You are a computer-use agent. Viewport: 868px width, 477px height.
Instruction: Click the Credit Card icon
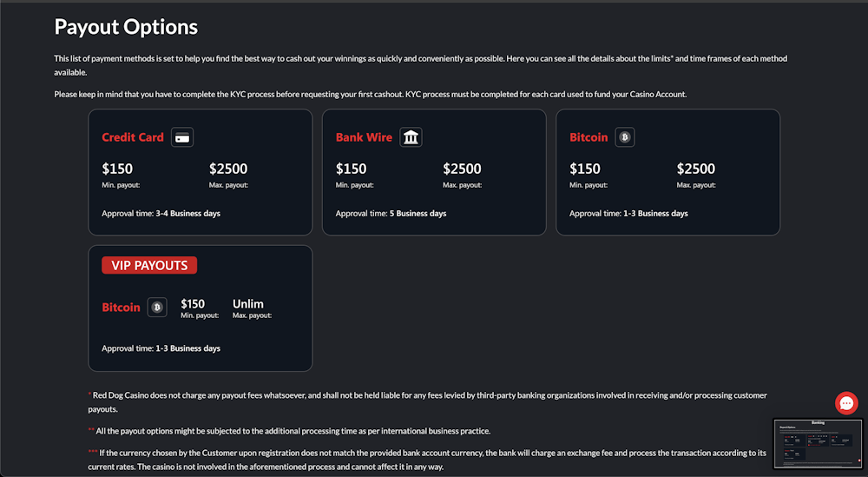pyautogui.click(x=182, y=137)
